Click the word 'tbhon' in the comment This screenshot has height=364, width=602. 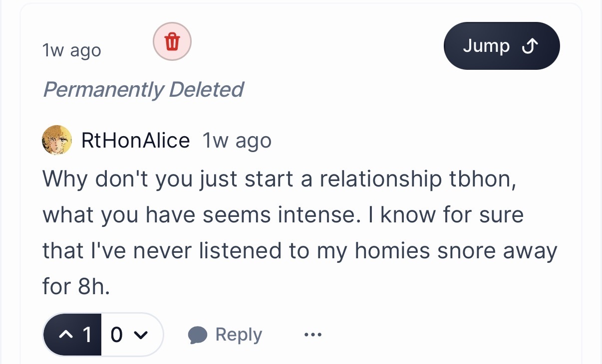(x=486, y=179)
